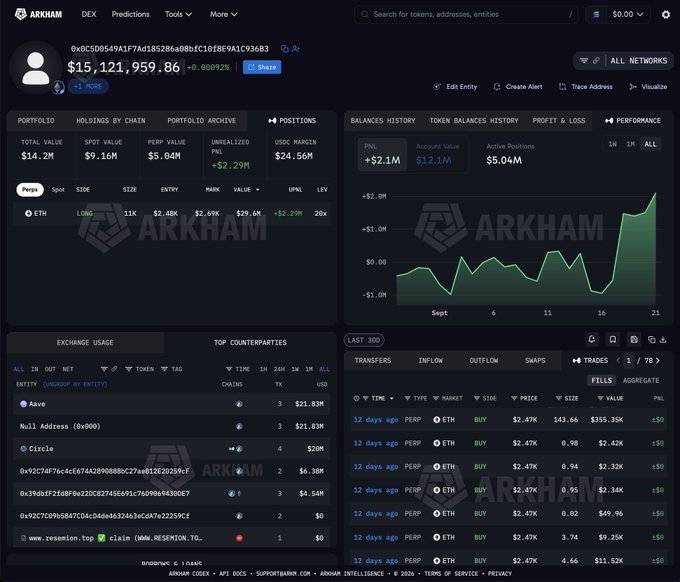Click the wallet icon beside the $0.00 balance
Screen dimensions: 680x582
(596, 14)
